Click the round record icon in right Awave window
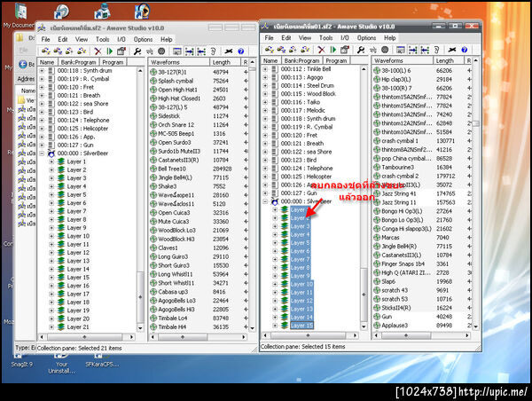The height and width of the screenshot is (401, 532). (385, 50)
